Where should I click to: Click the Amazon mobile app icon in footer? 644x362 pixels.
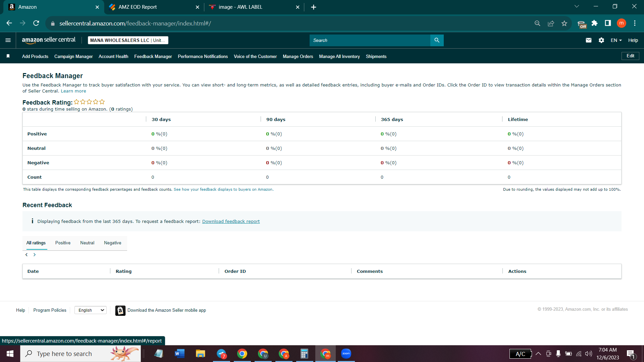click(x=120, y=310)
